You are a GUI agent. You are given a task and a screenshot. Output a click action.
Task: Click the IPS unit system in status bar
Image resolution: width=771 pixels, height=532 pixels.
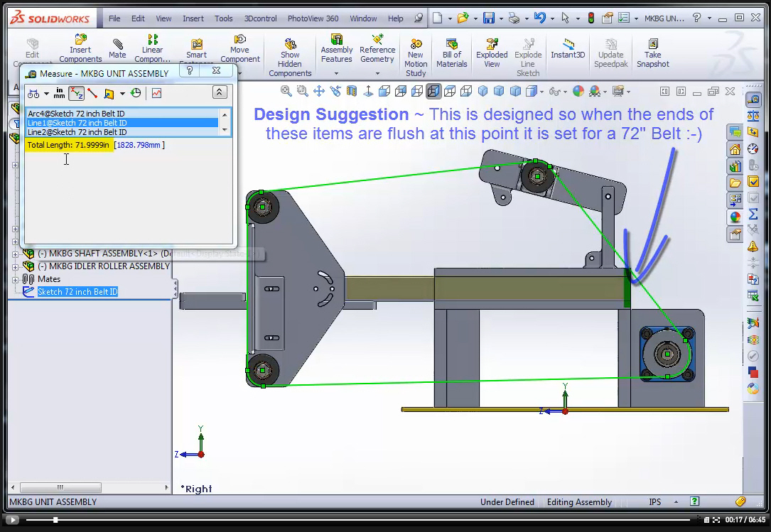(654, 502)
